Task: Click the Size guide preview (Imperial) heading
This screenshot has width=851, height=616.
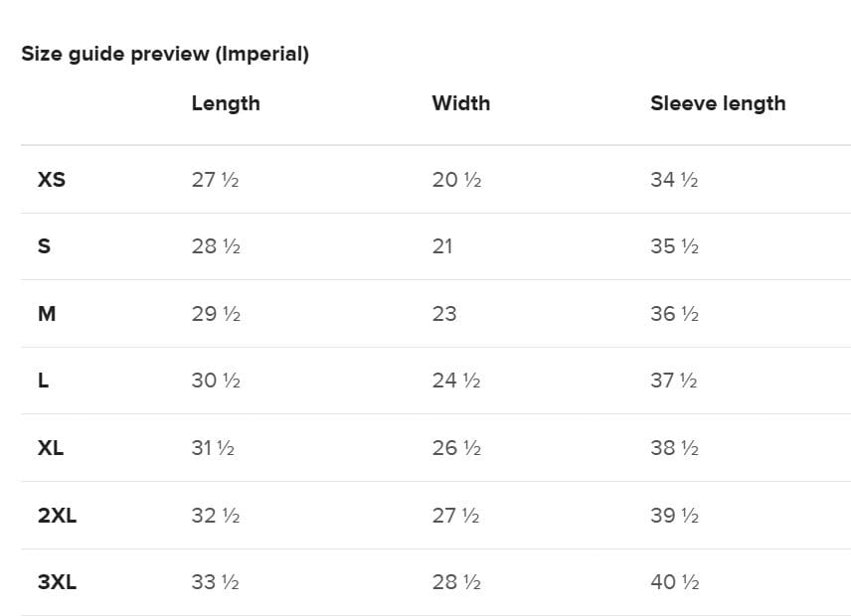Action: pos(165,55)
